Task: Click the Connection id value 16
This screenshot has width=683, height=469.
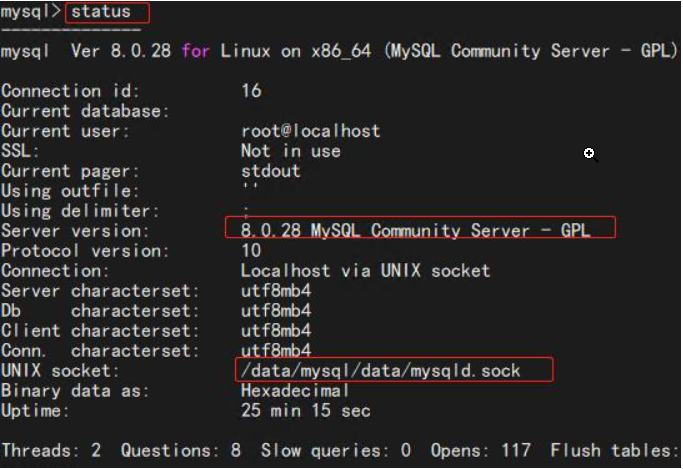Action: [251, 91]
